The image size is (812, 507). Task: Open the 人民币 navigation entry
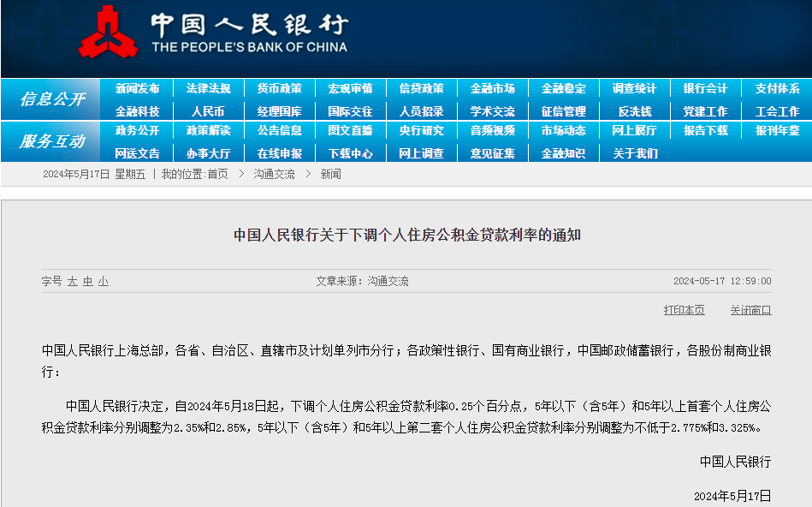pos(208,110)
